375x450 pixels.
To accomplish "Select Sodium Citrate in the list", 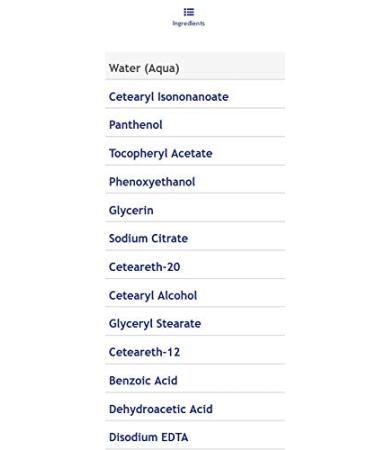I will point(148,238).
